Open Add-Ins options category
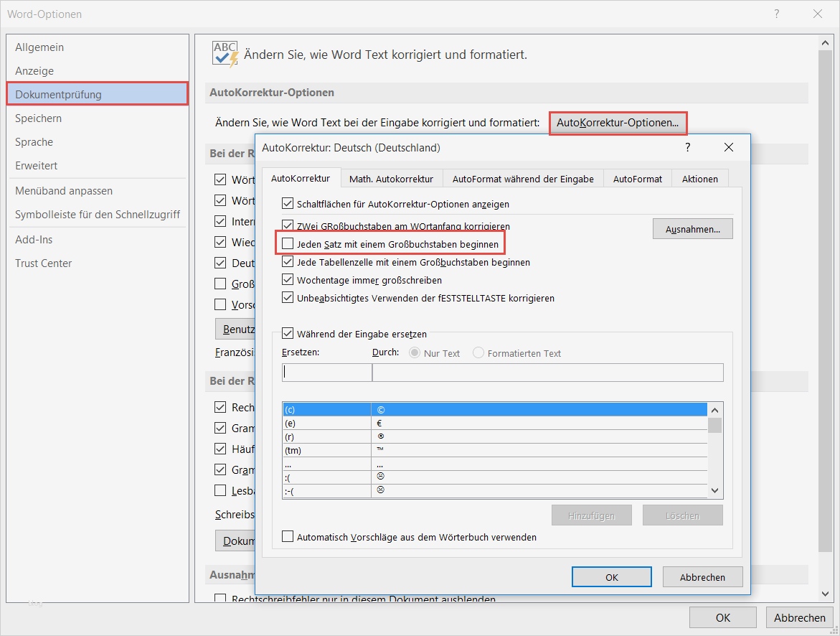This screenshot has height=636, width=840. [x=98, y=240]
